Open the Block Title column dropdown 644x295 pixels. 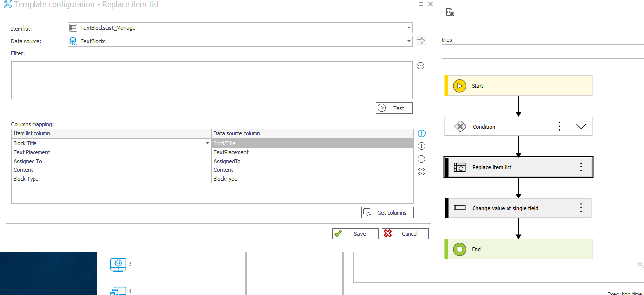click(207, 143)
